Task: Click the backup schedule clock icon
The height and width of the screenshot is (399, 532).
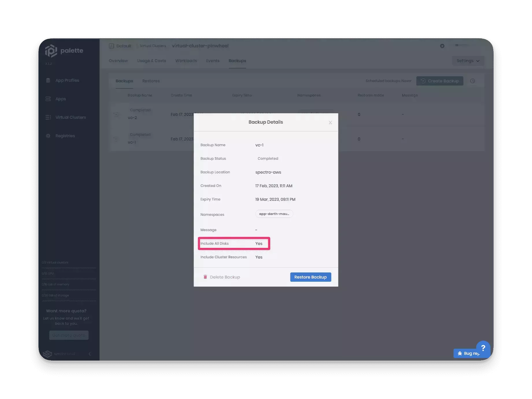Action: coord(472,81)
